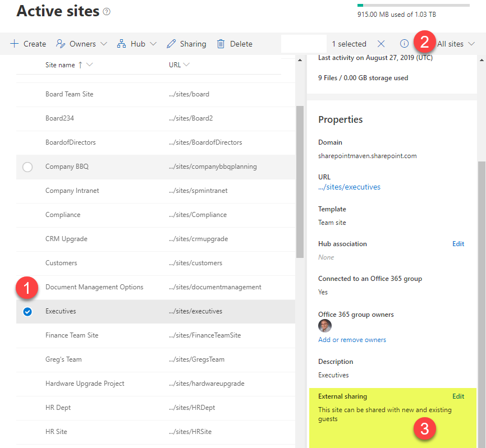The image size is (486, 448).
Task: Open the URL column dropdown chevron
Action: tap(186, 64)
